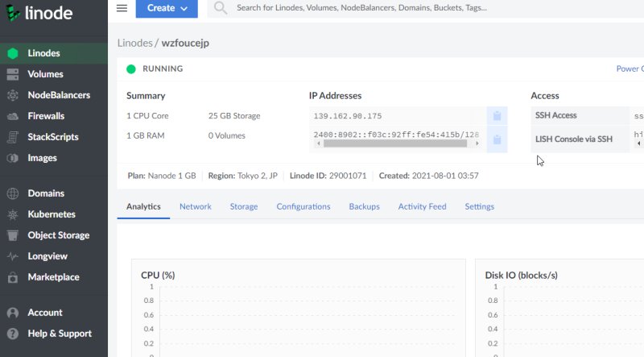Open the Configurations tab
644x357 pixels.
click(x=303, y=206)
